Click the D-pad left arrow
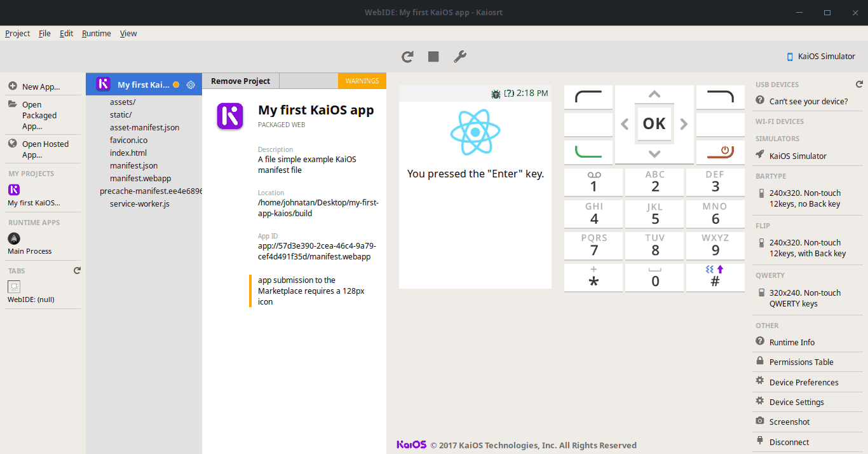Image resolution: width=868 pixels, height=454 pixels. [x=625, y=124]
